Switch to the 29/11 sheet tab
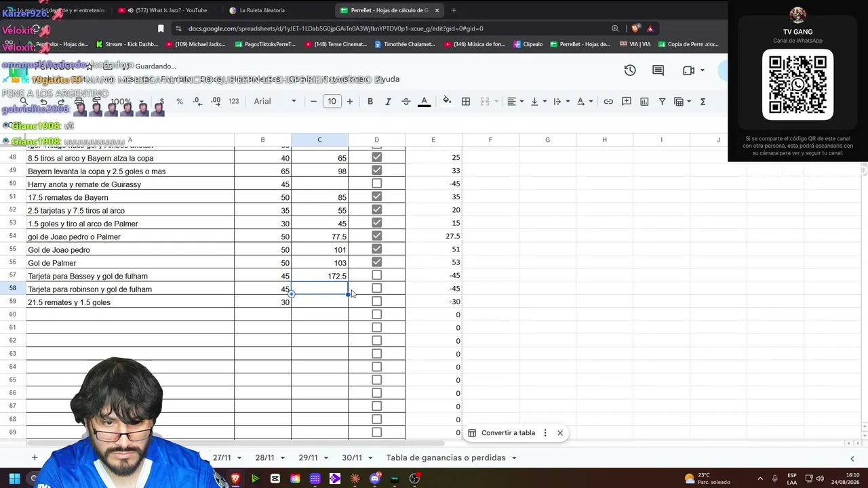868x488 pixels. (308, 458)
